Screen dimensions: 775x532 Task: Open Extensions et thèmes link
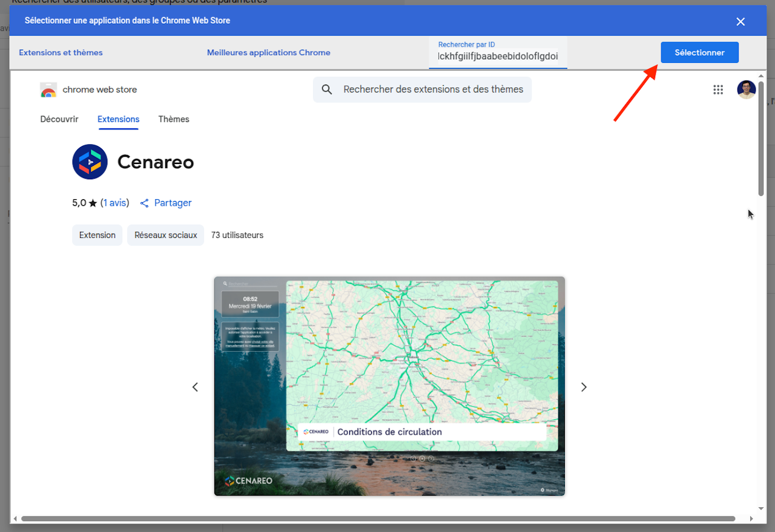point(61,53)
